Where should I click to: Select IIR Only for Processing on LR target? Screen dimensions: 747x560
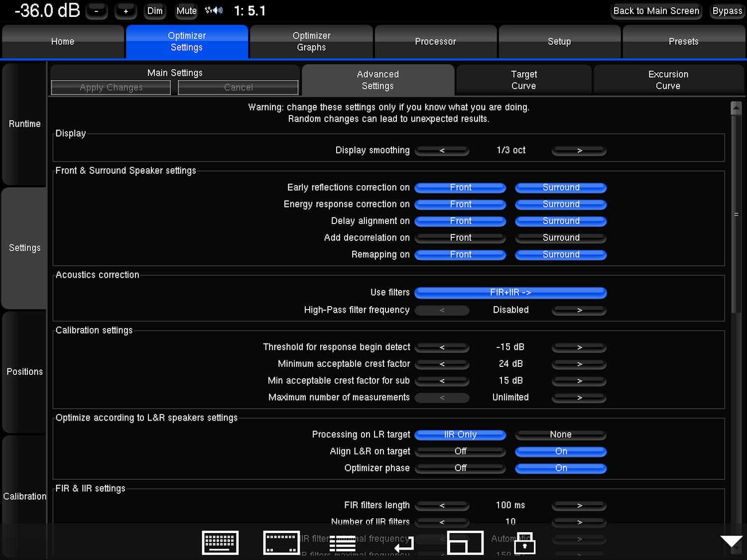460,435
